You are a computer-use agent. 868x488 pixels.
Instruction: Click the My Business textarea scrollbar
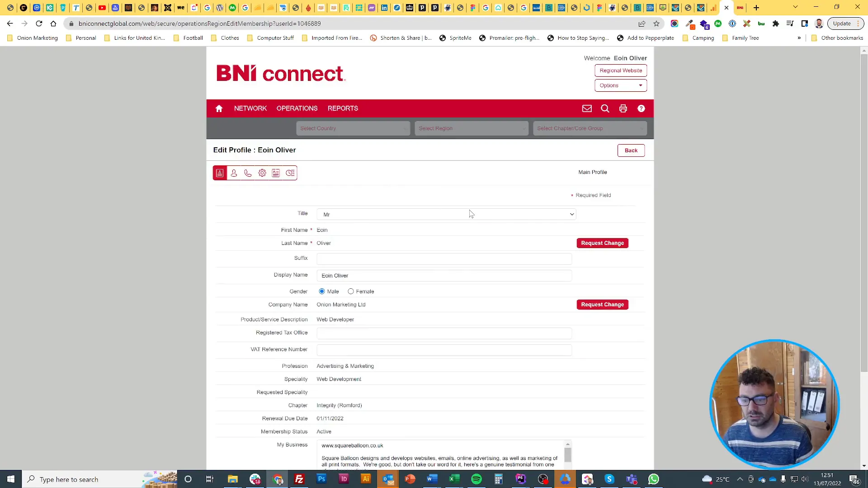(x=568, y=455)
